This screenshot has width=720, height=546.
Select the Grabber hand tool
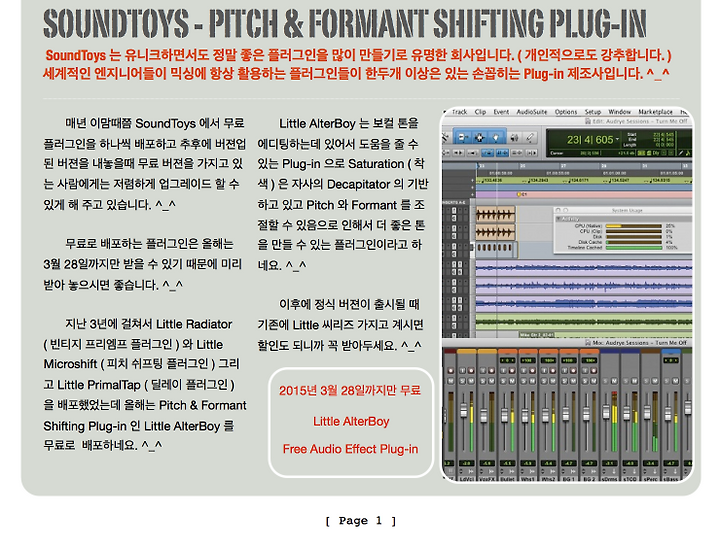[x=495, y=137]
